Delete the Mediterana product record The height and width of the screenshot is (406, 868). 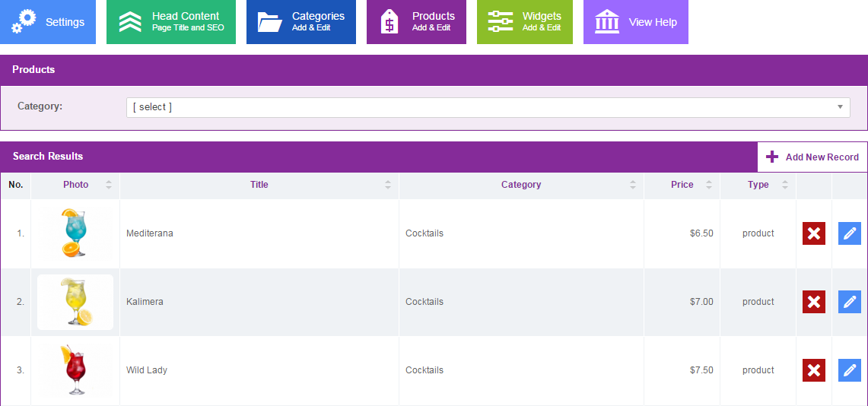coord(813,233)
